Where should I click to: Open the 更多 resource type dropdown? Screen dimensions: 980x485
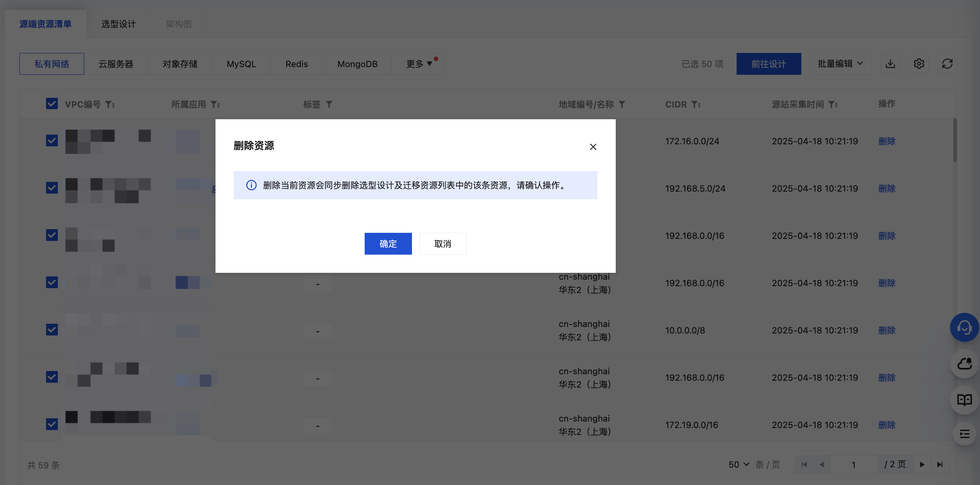coord(419,64)
